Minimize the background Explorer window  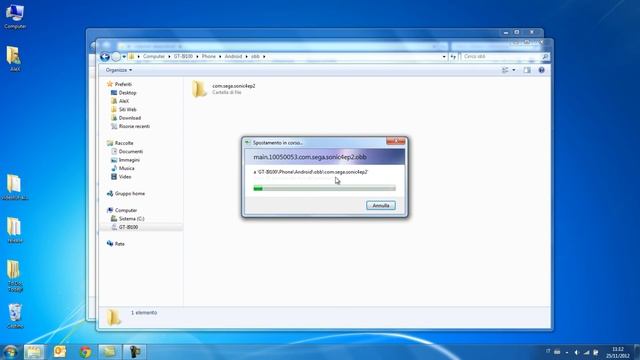506,32
